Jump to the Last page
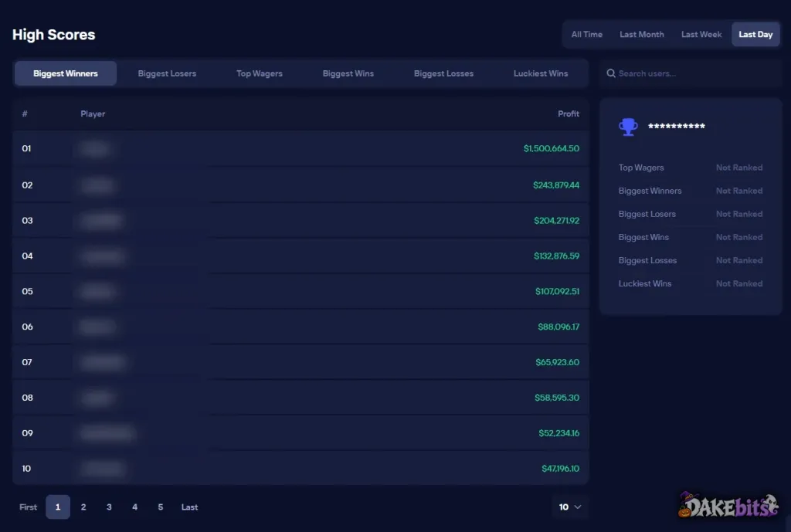This screenshot has width=791, height=532. (x=190, y=507)
